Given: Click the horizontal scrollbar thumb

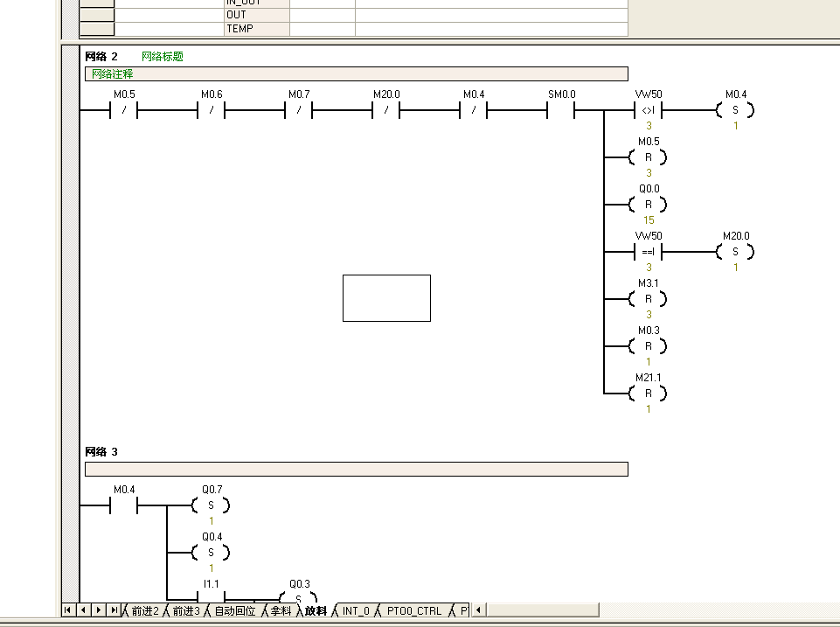Looking at the screenshot, I should pyautogui.click(x=542, y=610).
